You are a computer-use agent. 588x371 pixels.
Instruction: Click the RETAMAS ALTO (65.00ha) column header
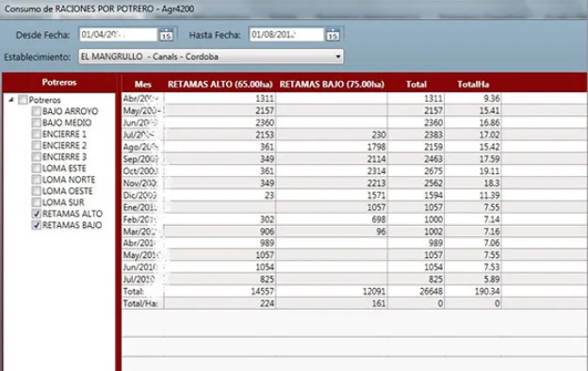point(220,84)
